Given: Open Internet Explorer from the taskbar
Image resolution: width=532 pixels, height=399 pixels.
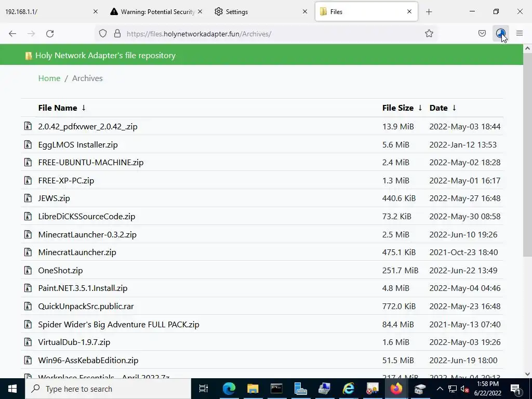Looking at the screenshot, I should 348,389.
